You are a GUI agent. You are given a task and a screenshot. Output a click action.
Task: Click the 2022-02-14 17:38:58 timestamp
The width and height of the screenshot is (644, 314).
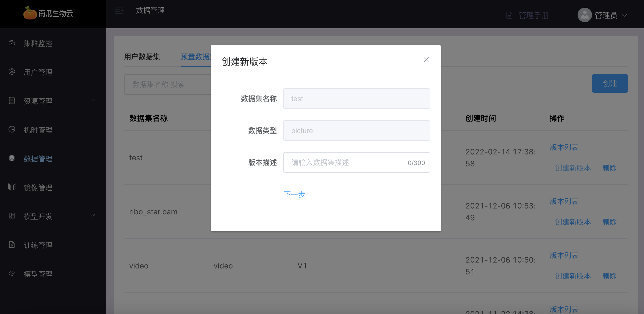coord(500,158)
